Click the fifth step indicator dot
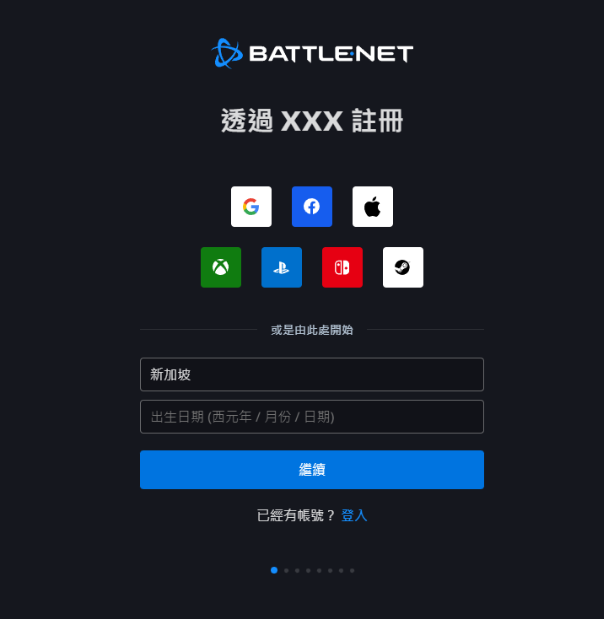604x619 pixels. coord(319,570)
